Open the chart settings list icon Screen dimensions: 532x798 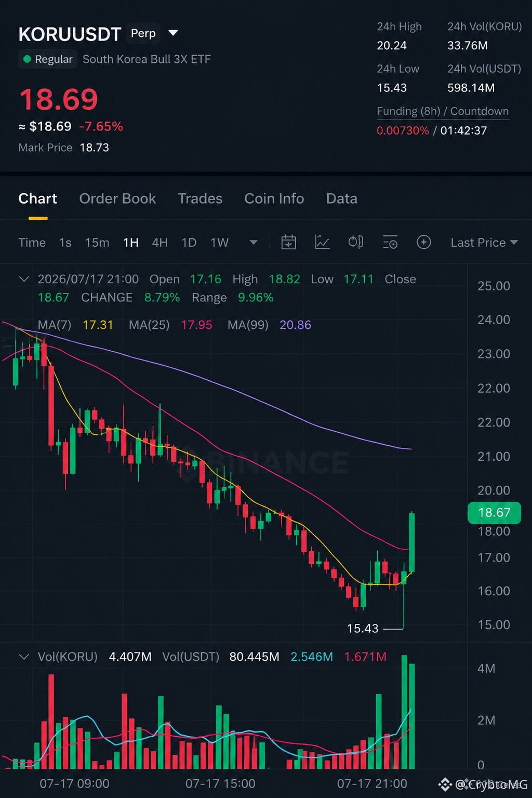pos(390,242)
